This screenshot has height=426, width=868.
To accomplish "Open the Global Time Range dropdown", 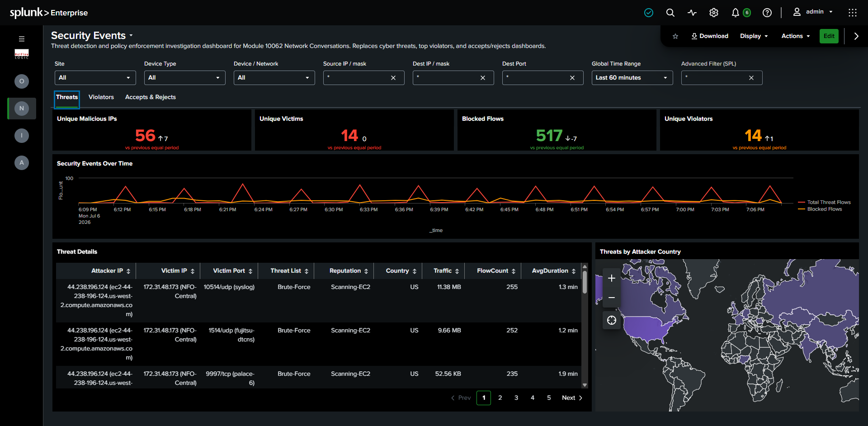I will coord(632,78).
